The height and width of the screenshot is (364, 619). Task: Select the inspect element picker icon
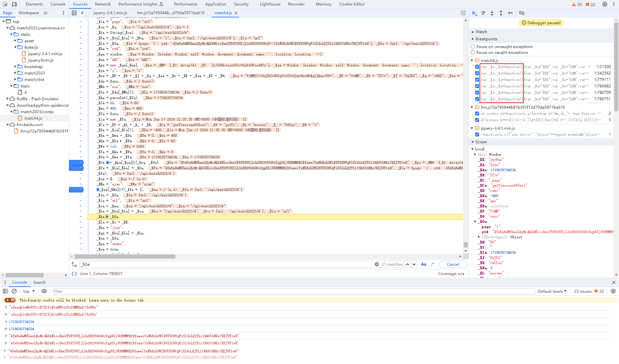pos(5,4)
